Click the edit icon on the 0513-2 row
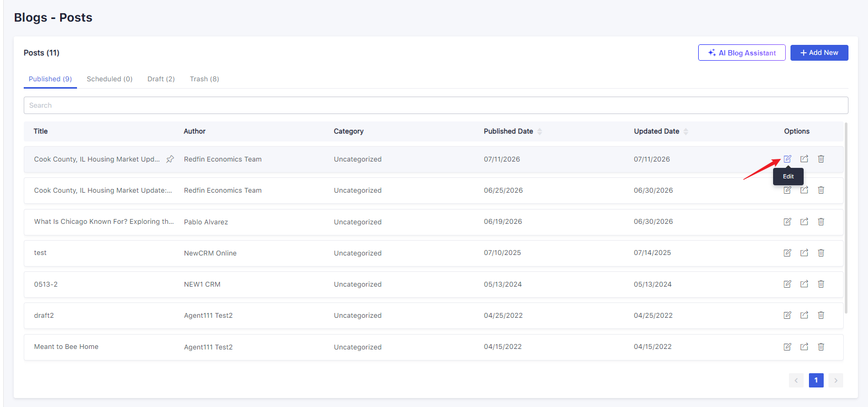This screenshot has height=407, width=868. tap(787, 284)
